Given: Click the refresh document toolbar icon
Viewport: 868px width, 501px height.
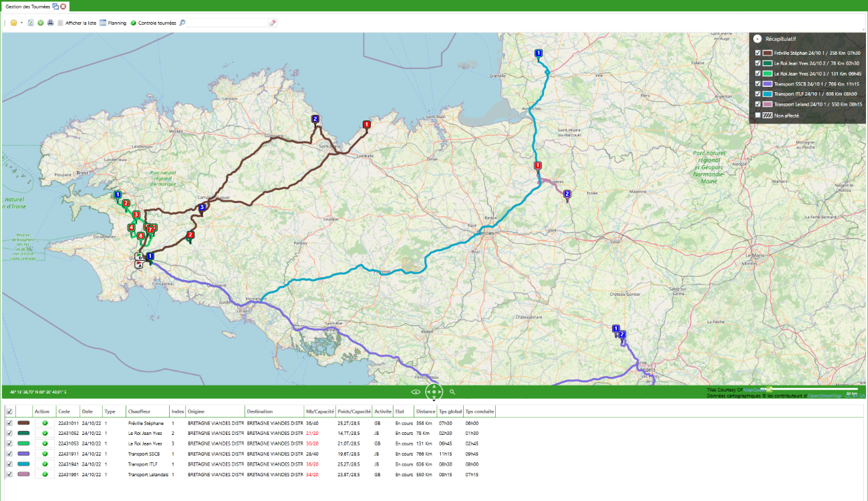Looking at the screenshot, I should pos(31,23).
